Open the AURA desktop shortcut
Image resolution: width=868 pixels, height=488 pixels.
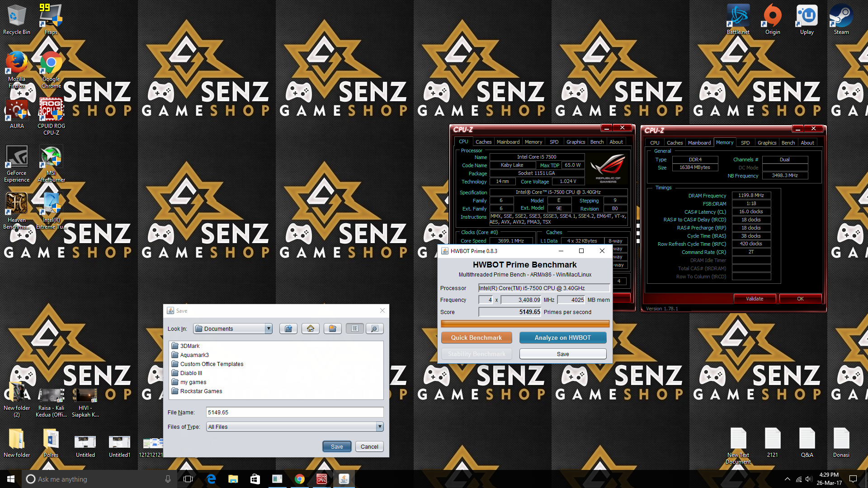[17, 113]
